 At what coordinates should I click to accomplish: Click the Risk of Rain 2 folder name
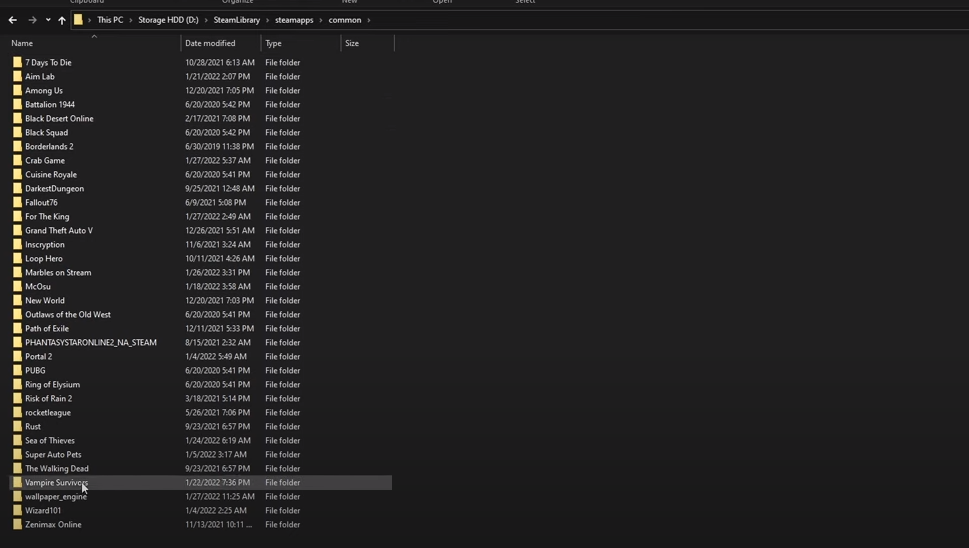(48, 398)
